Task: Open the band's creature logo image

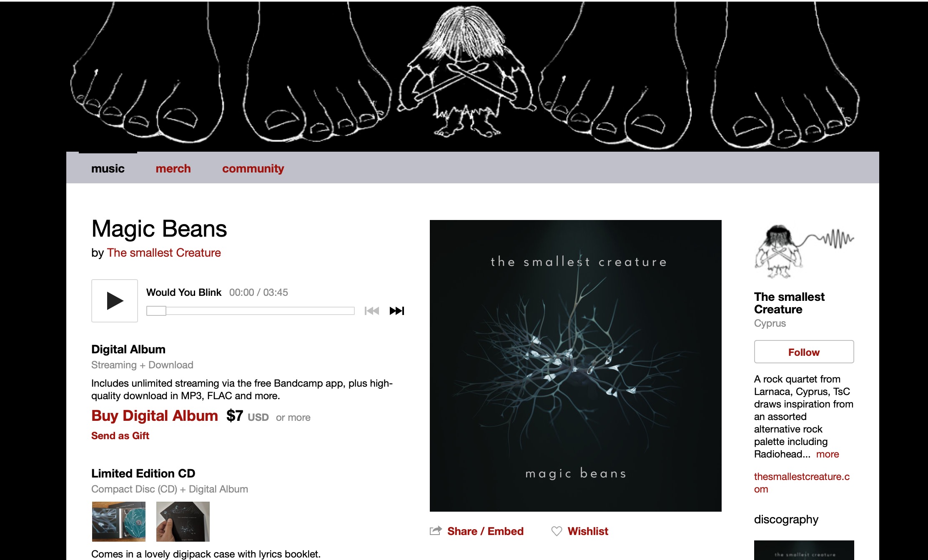Action: point(804,252)
